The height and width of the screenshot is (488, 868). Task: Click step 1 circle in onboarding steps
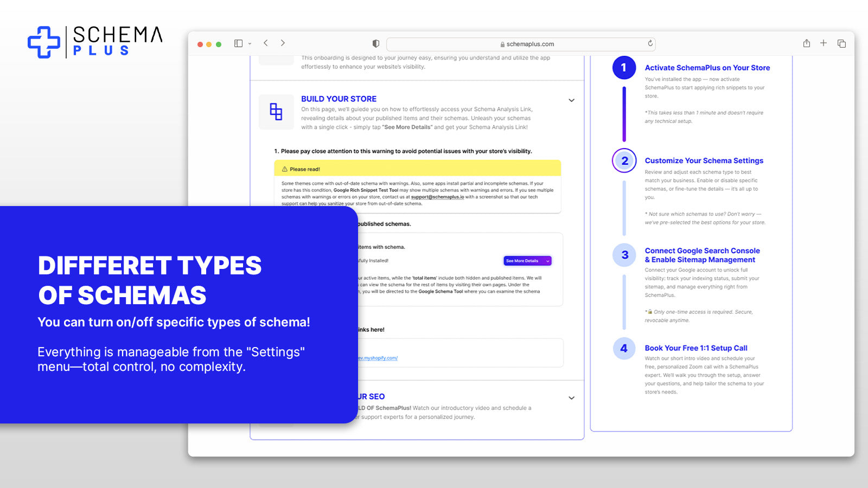click(x=624, y=68)
